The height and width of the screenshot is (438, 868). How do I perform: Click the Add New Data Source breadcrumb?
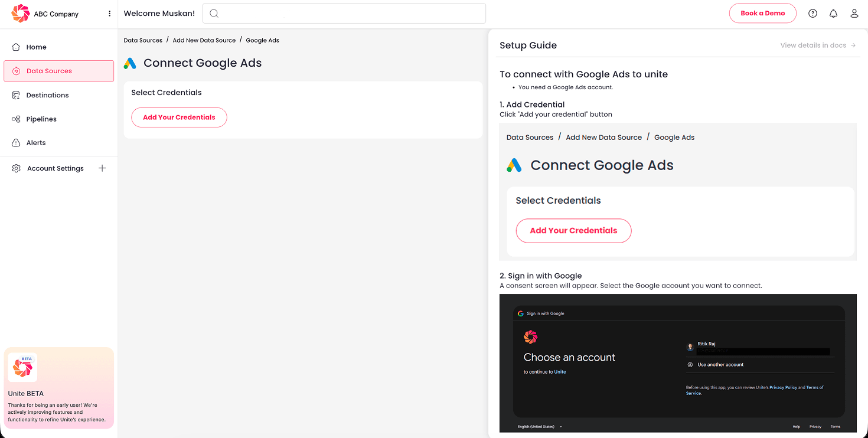pos(204,40)
